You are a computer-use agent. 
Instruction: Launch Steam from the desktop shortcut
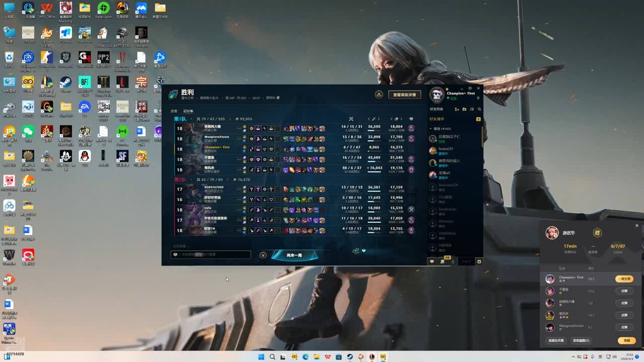[x=65, y=83]
